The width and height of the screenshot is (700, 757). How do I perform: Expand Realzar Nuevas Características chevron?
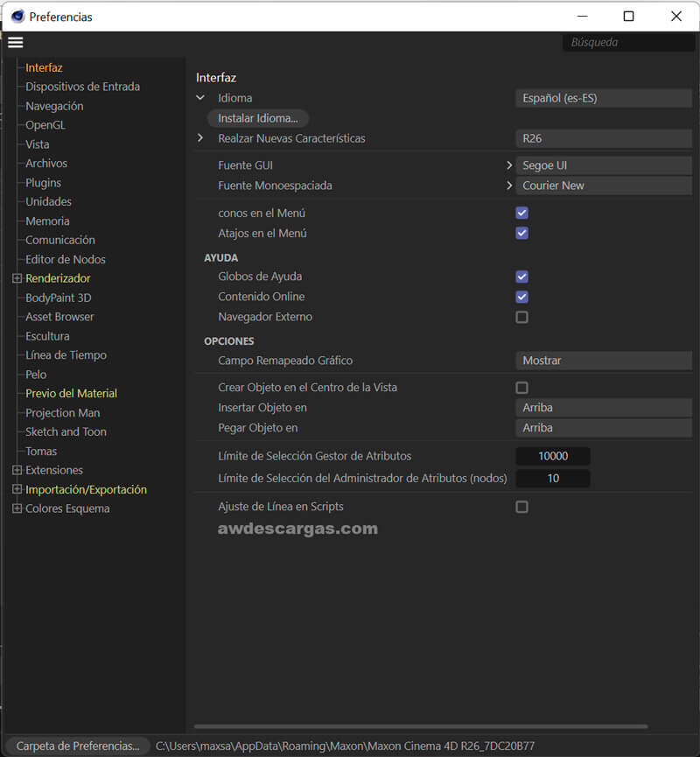[200, 138]
